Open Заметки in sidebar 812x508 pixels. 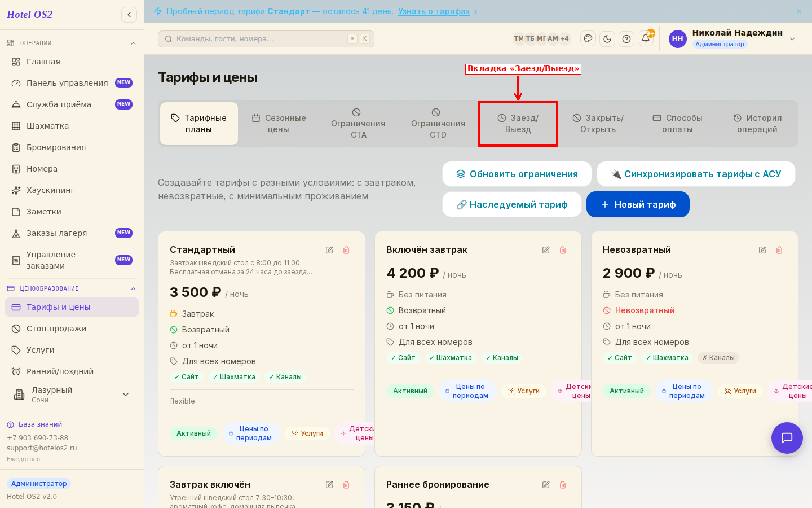point(72,212)
